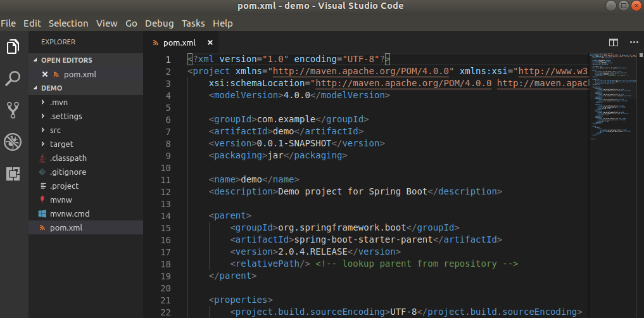Click line number 14 in gutter
644x318 pixels.
(165, 216)
